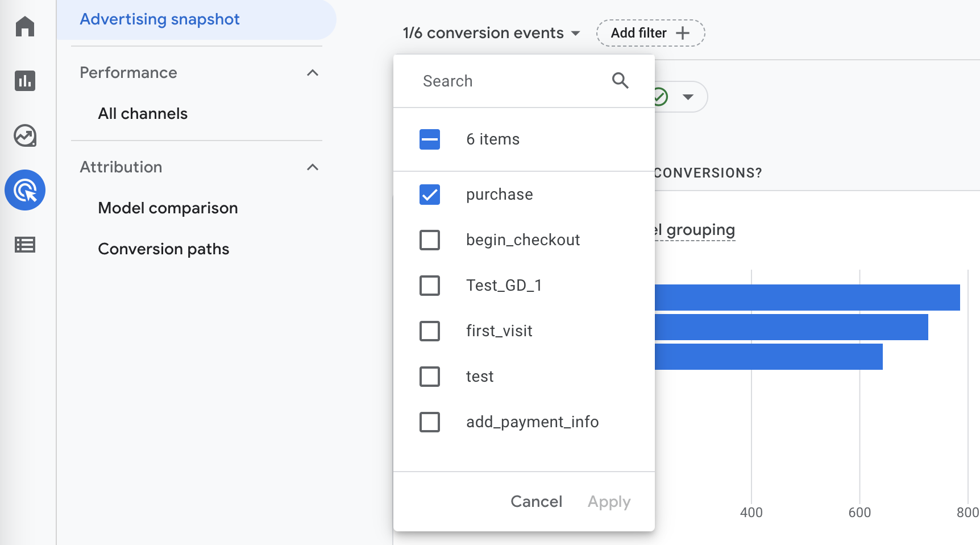The image size is (980, 545).
Task: Click the Apply button in the dialog
Action: click(608, 501)
